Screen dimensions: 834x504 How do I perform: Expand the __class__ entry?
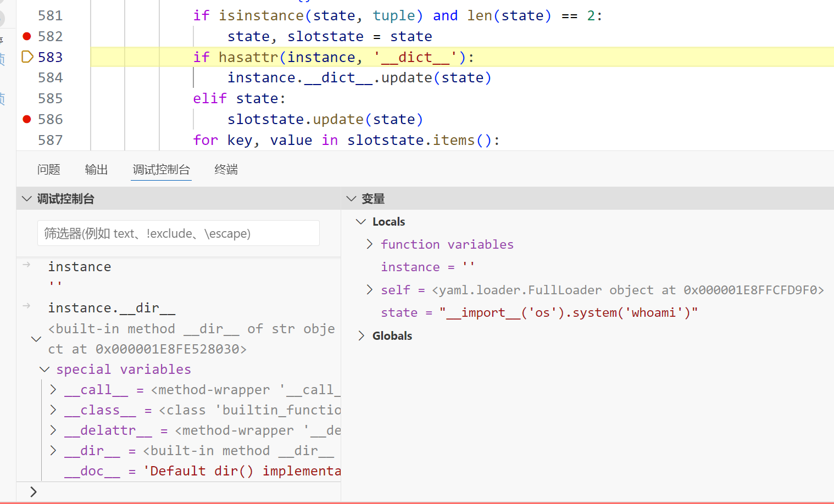53,410
